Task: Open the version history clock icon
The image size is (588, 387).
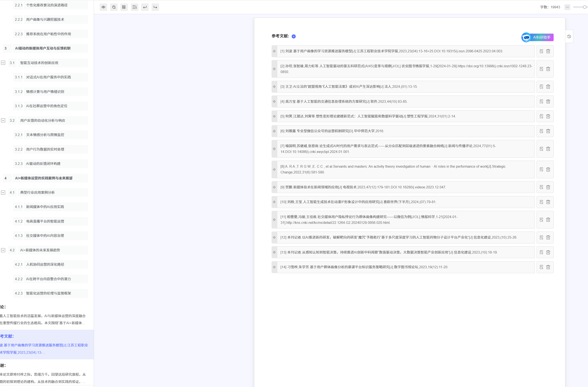Action: (569, 37)
